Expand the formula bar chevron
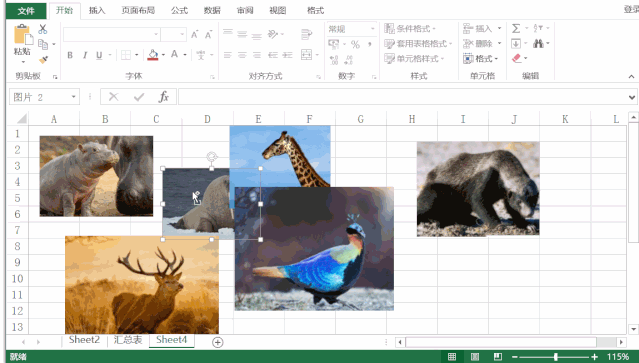This screenshot has height=363, width=639. tap(632, 97)
